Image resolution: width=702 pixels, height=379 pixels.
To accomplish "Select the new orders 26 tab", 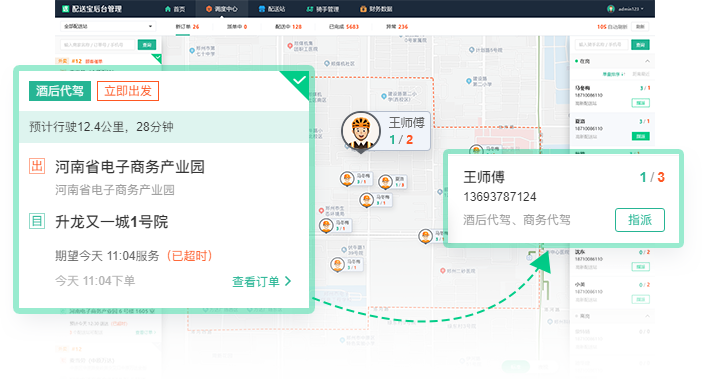I will pos(187,27).
